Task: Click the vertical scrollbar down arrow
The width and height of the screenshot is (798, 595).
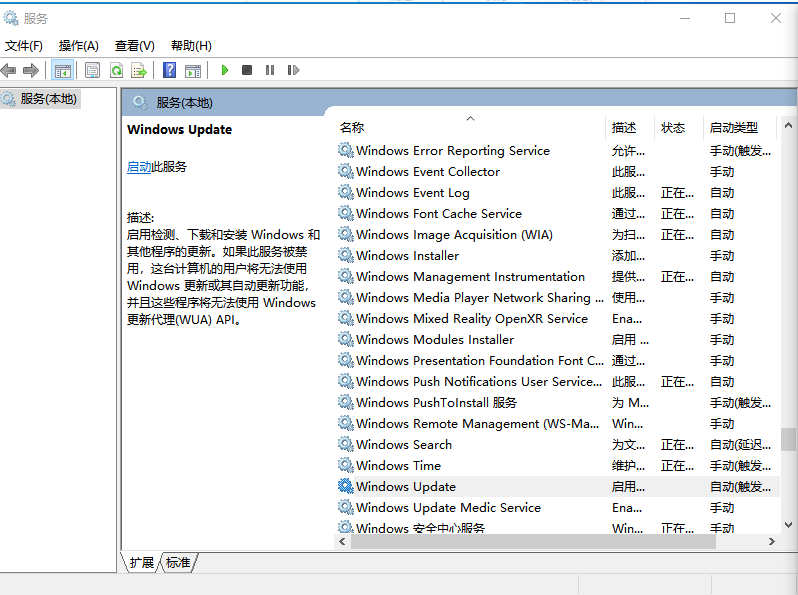Action: 788,525
